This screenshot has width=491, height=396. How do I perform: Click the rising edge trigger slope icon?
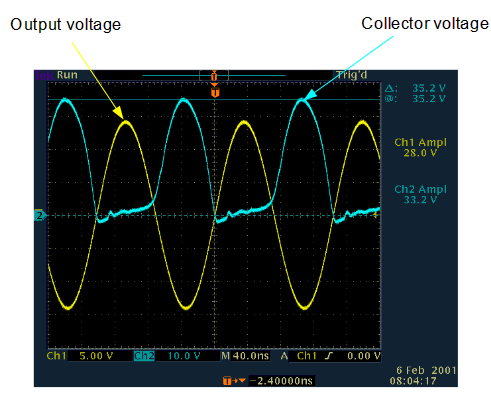329,356
